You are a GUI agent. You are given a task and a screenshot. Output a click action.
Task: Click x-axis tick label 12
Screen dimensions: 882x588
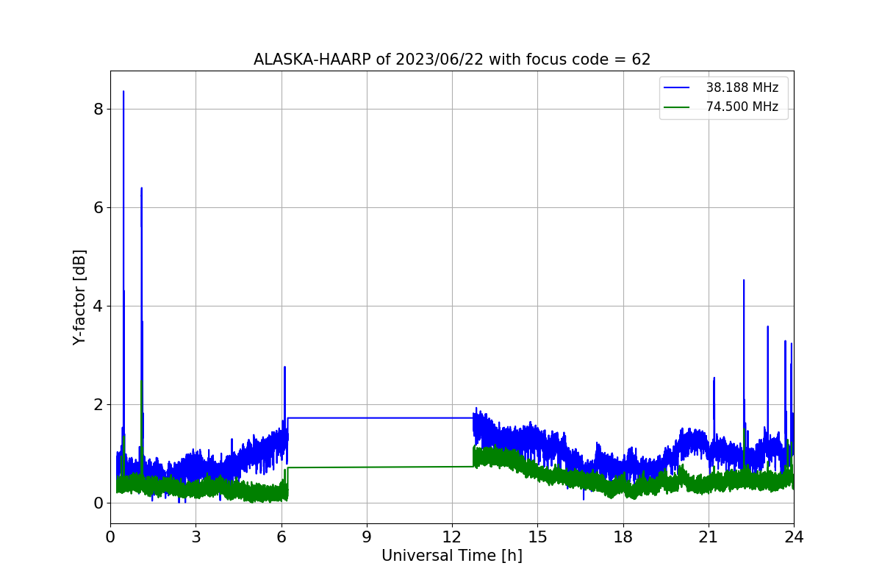452,537
